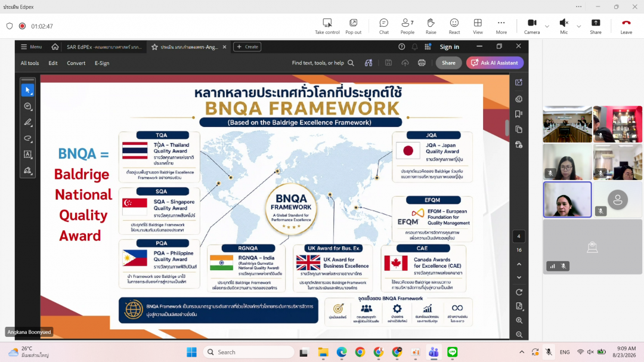Image resolution: width=644 pixels, height=362 pixels.
Task: Open All tools
Action: coord(30,63)
